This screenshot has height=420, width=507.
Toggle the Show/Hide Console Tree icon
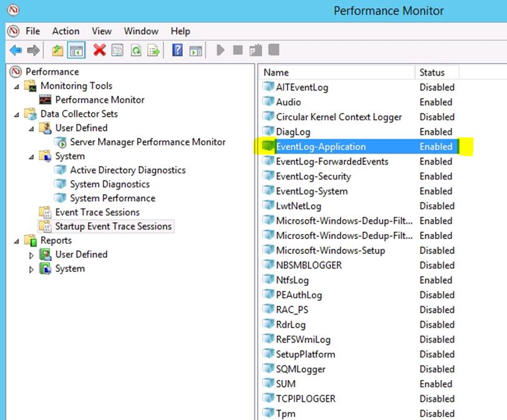coord(76,51)
